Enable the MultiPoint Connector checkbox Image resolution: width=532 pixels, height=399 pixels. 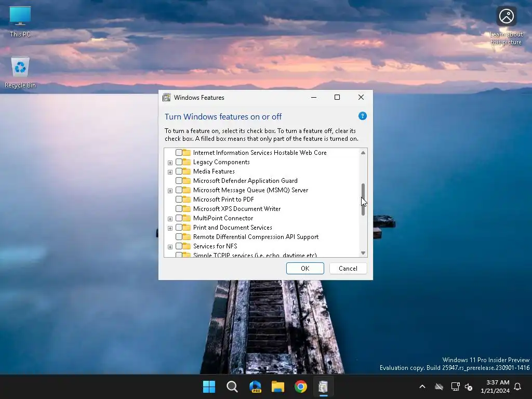[179, 218]
